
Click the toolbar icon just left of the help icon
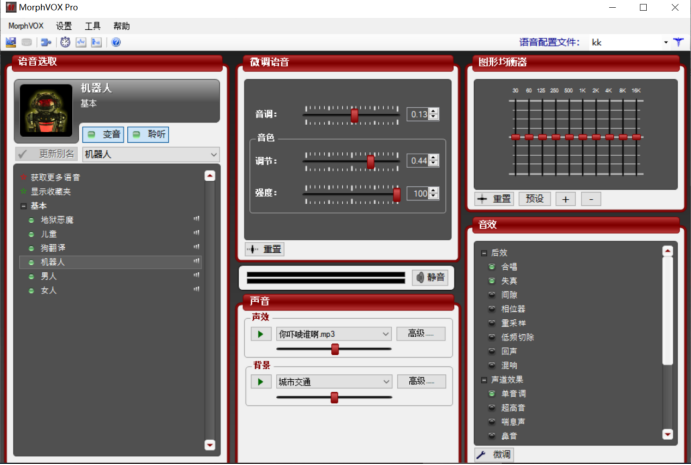tap(96, 42)
